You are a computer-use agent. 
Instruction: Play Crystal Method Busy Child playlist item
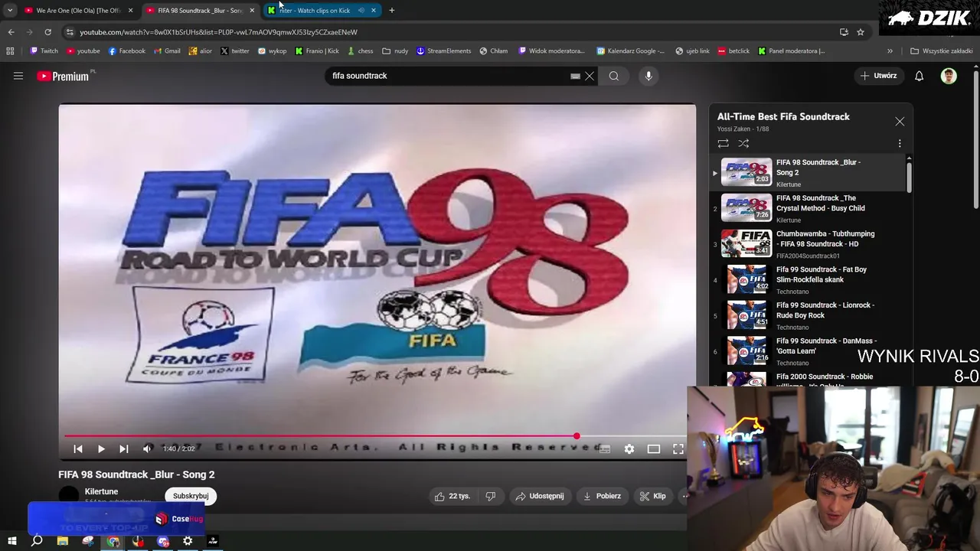807,208
